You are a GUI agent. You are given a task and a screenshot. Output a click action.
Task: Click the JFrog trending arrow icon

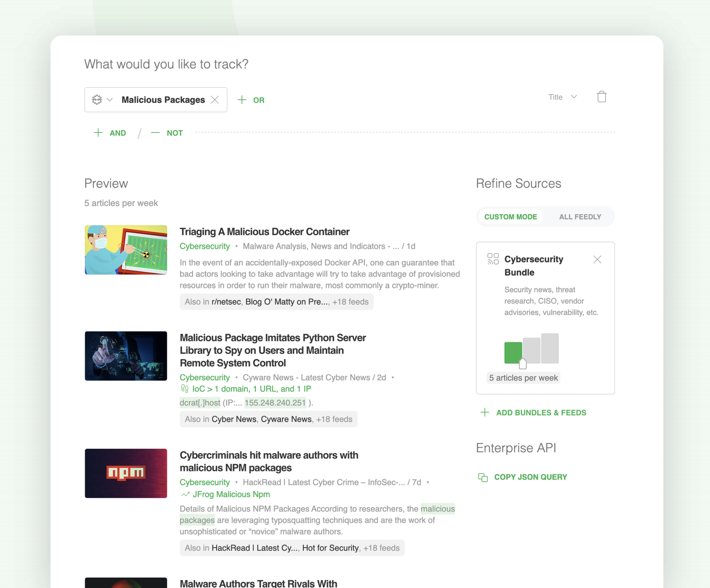(185, 495)
